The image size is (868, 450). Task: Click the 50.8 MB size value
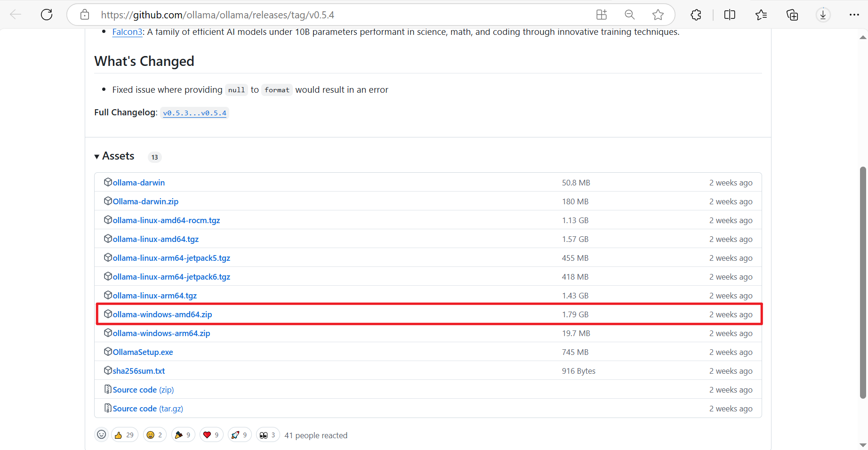pyautogui.click(x=576, y=183)
